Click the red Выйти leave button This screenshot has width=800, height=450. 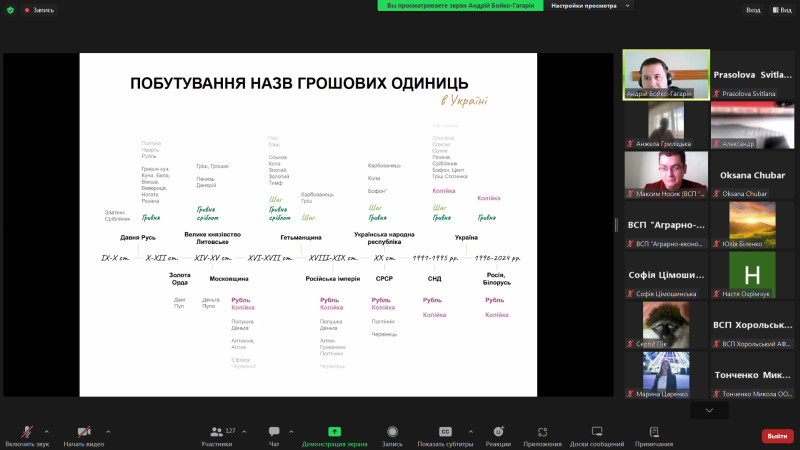point(776,435)
